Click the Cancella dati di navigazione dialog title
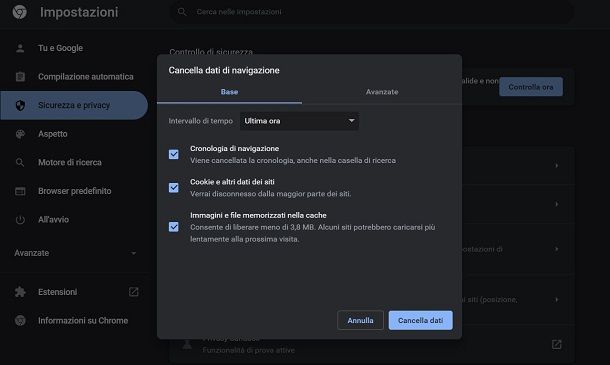 point(224,70)
